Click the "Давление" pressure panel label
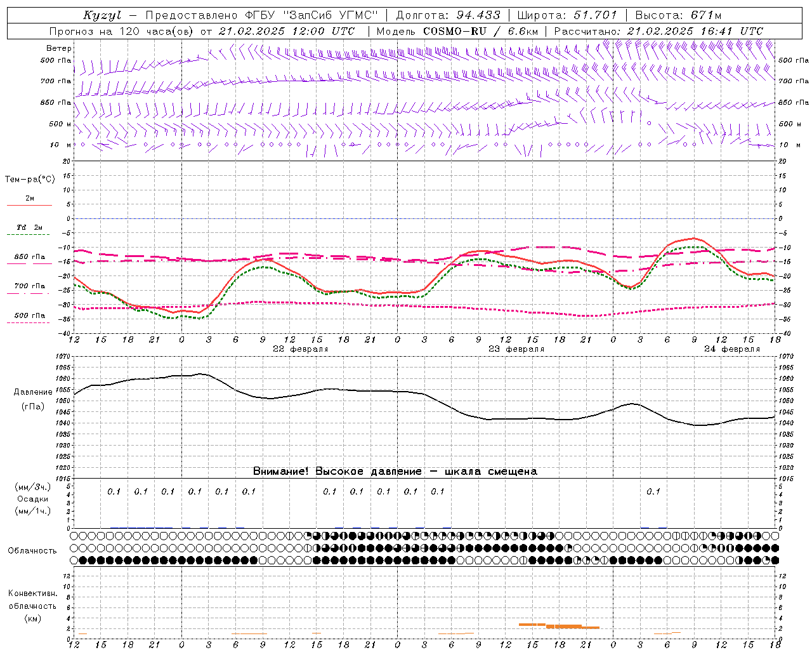Image resolution: width=812 pixels, height=650 pixels. coord(33,392)
